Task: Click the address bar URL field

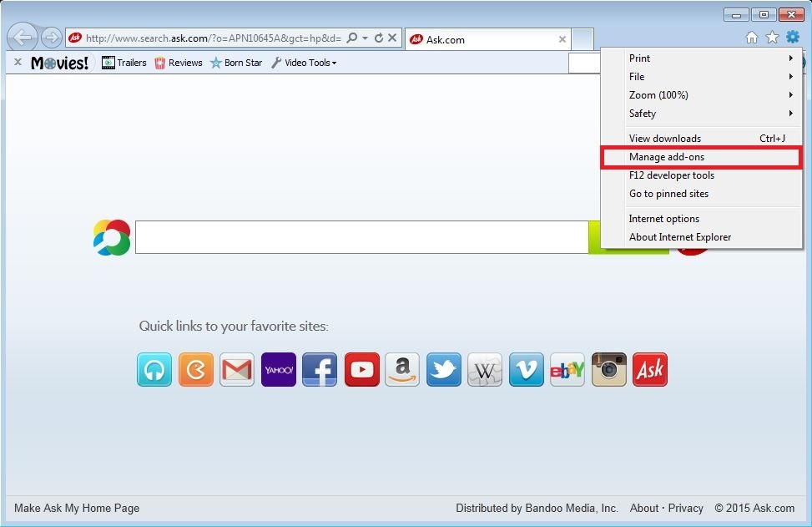Action: pos(214,38)
